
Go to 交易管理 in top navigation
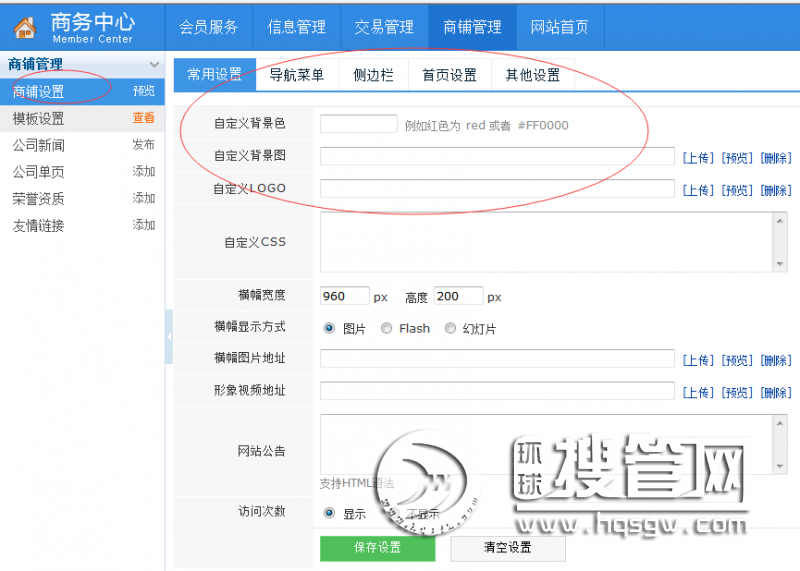pos(383,27)
